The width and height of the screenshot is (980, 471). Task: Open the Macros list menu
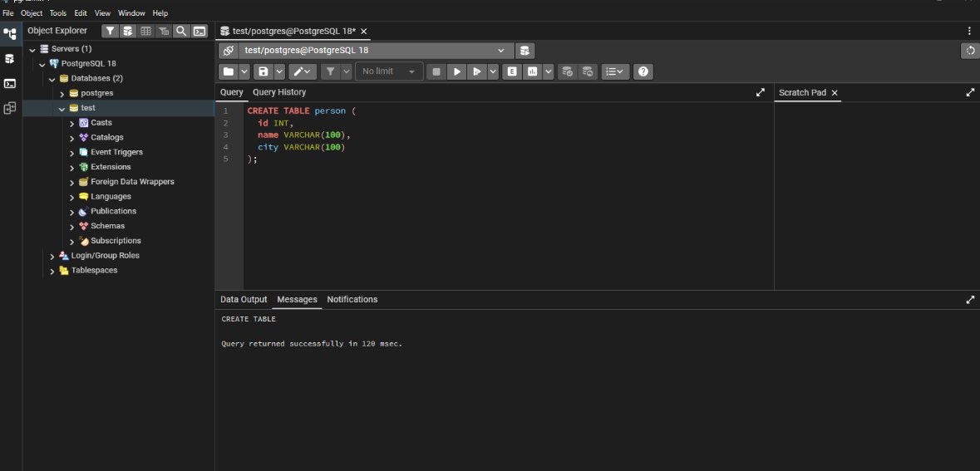(616, 71)
